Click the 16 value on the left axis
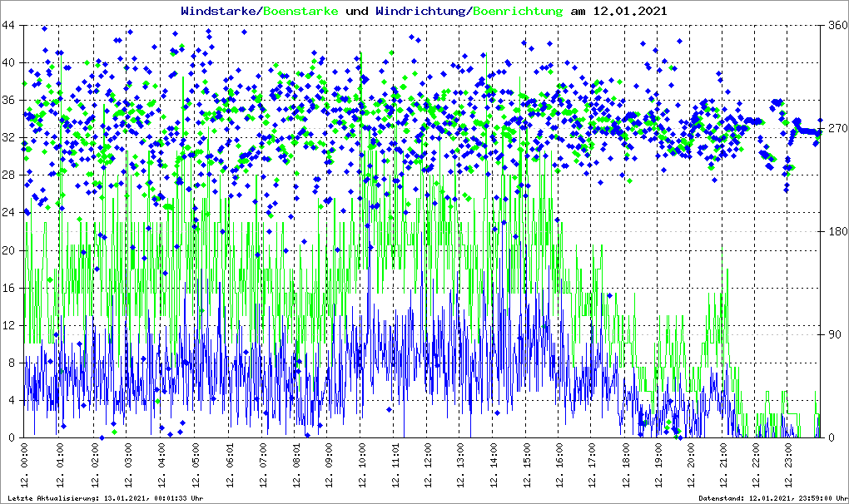Screen dimensions: 849x504 click(10, 288)
